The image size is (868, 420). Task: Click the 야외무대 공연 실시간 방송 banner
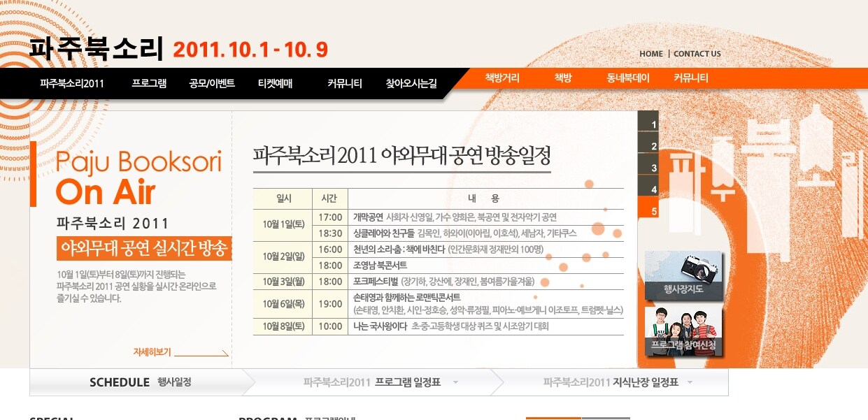coord(144,248)
